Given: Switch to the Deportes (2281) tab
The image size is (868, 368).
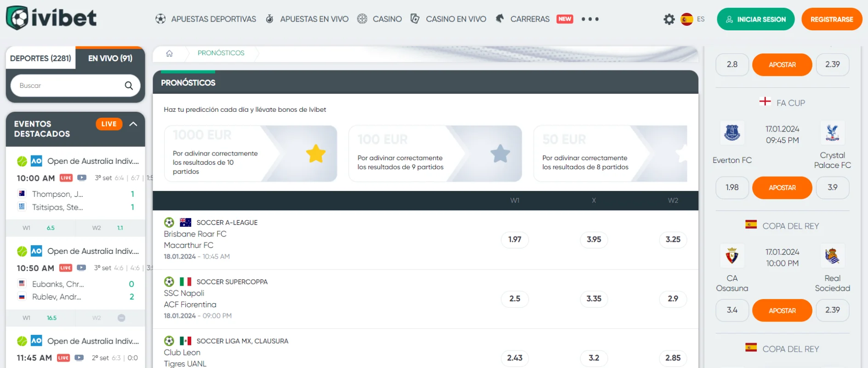Looking at the screenshot, I should (40, 58).
